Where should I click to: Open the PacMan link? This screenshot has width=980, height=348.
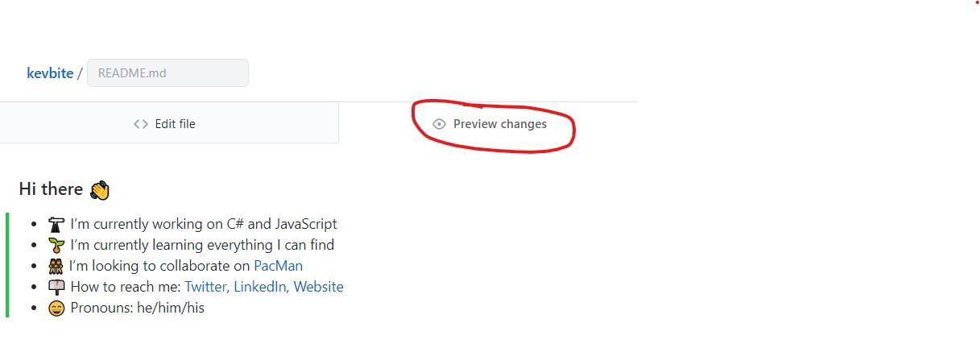tap(278, 266)
